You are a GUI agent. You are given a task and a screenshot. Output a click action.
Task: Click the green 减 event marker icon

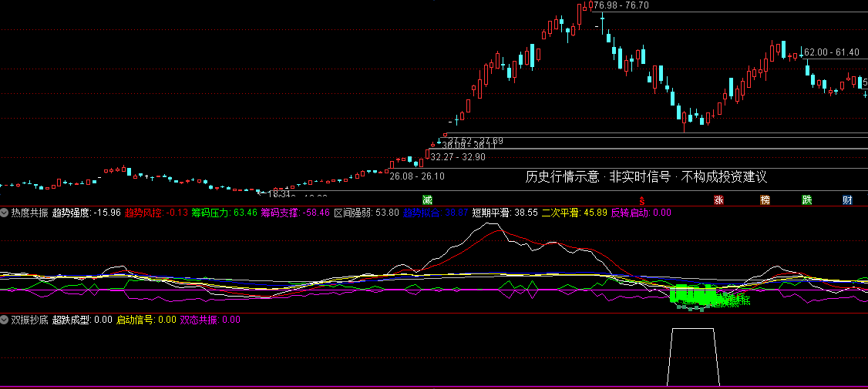pos(426,200)
